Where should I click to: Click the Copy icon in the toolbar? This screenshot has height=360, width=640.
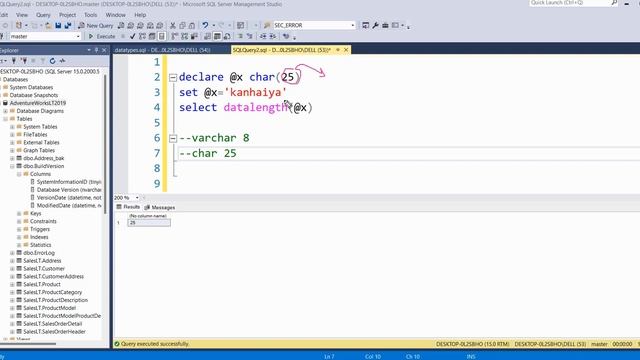click(182, 25)
